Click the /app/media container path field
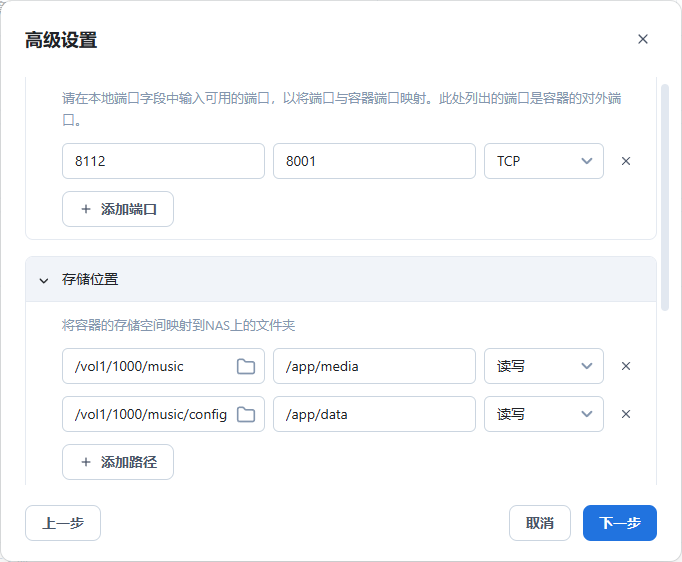Viewport: 682px width, 562px height. point(373,366)
